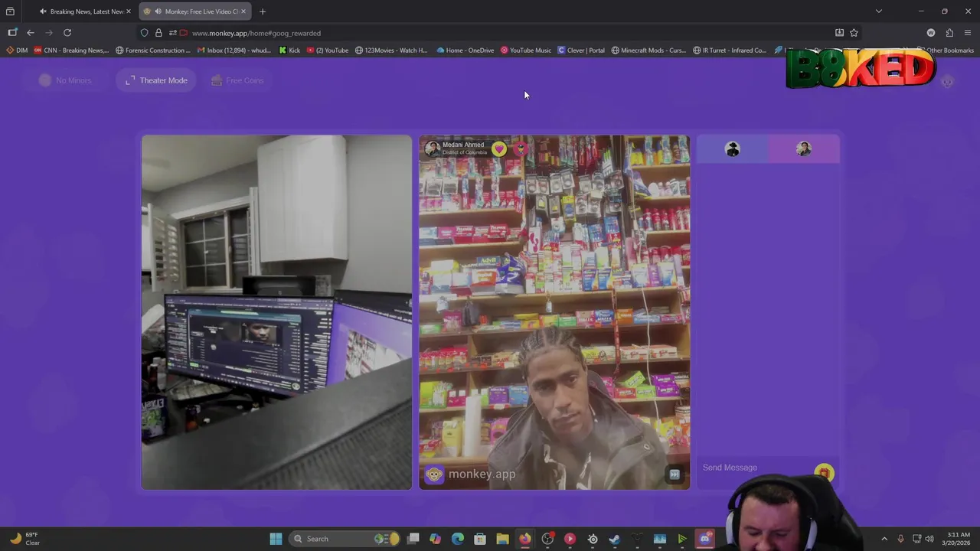980x551 pixels.
Task: Toggle the browser sidebar icon
Action: [12, 33]
